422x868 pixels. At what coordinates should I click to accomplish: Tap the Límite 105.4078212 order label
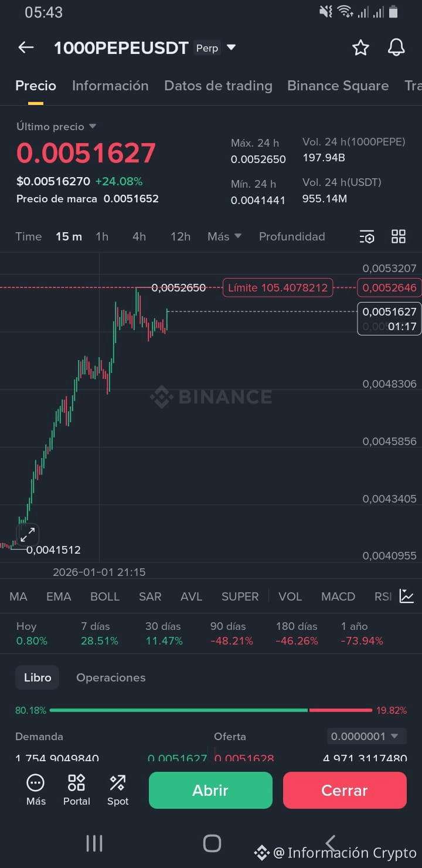pos(278,287)
